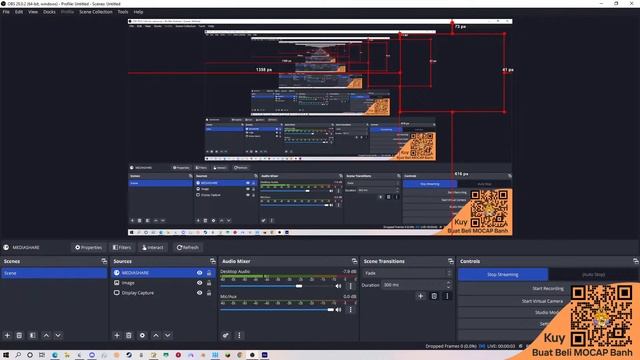Screen dimensions: 640x360
Task: Move the selected source up
Action: click(156, 335)
